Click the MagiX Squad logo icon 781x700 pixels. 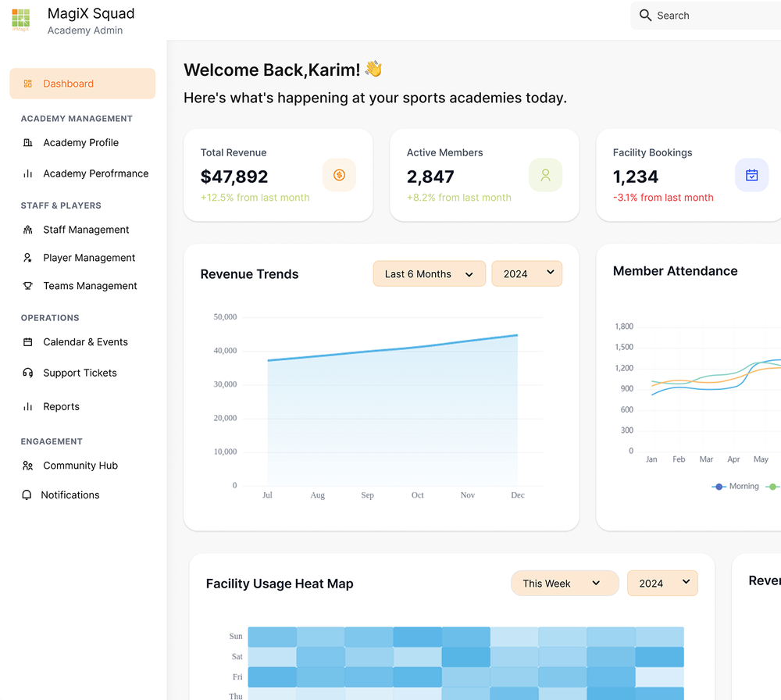pos(20,20)
